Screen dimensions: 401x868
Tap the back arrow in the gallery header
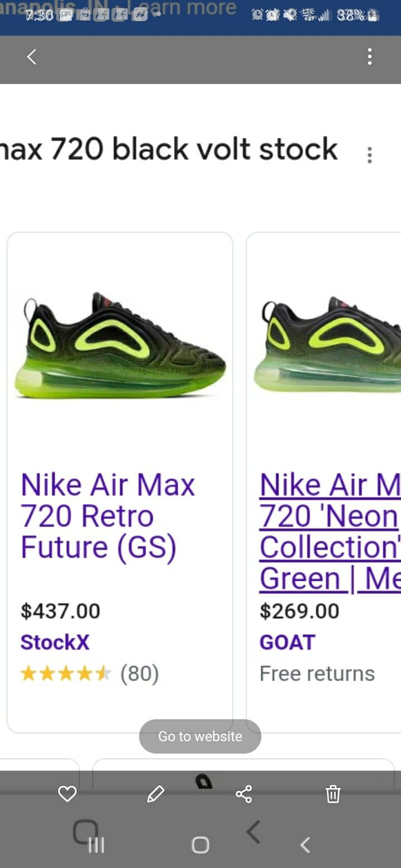pyautogui.click(x=32, y=57)
